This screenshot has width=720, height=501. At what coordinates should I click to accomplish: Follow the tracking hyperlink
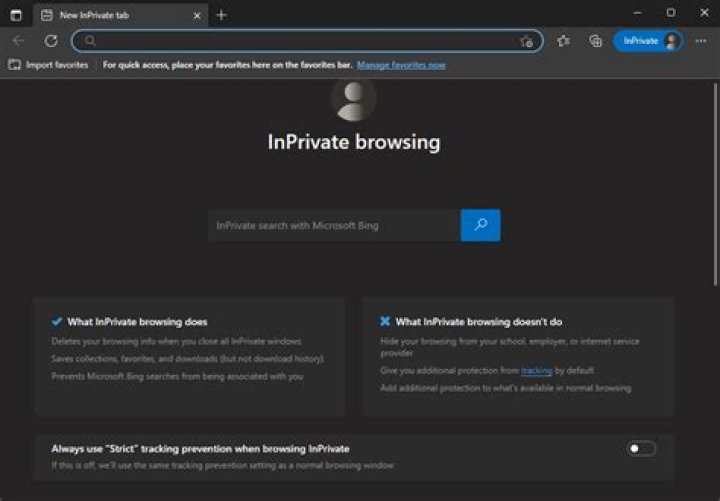[536, 370]
